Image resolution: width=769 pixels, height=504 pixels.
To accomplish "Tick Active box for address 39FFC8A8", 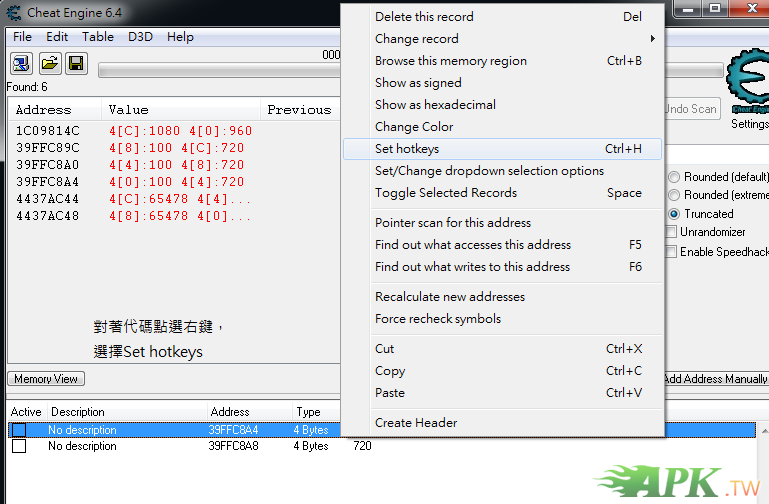I will click(x=19, y=446).
